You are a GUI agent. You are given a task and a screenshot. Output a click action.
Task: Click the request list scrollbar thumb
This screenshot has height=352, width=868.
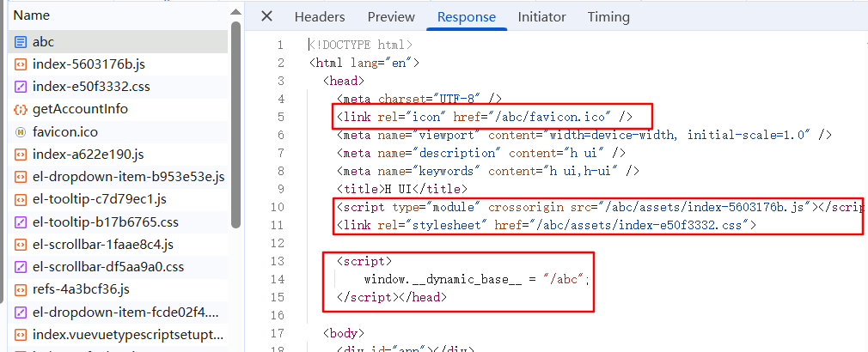click(236, 124)
